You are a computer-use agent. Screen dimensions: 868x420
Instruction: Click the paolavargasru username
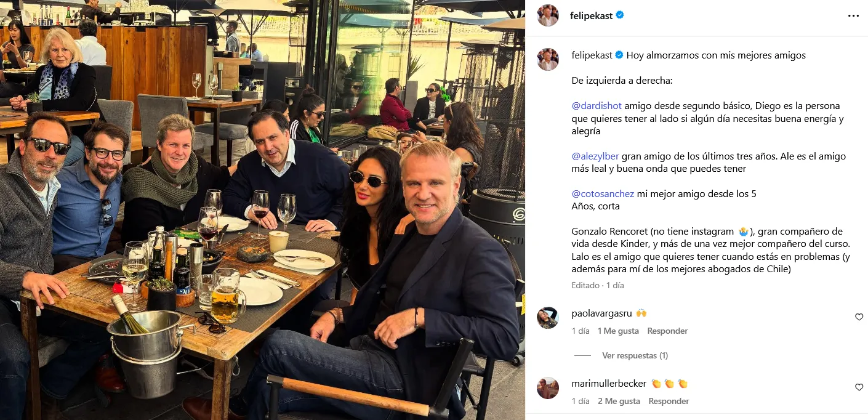pos(600,313)
